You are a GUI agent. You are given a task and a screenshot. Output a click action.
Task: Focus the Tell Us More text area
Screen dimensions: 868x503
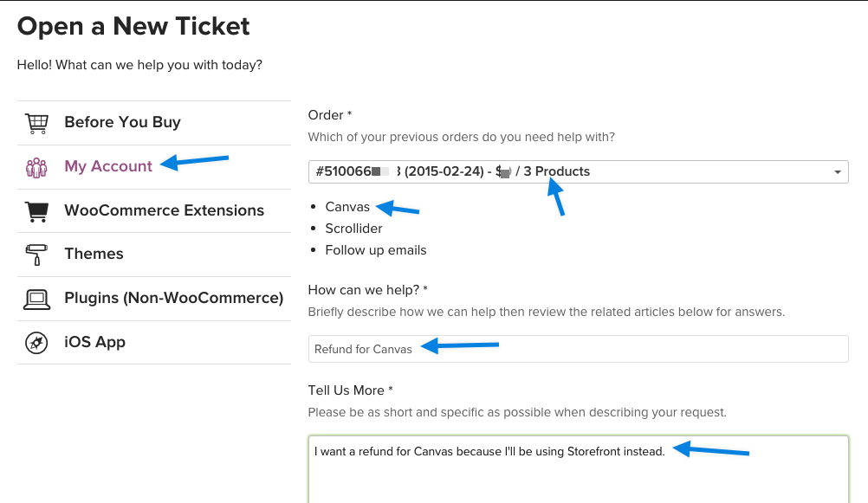(x=578, y=470)
